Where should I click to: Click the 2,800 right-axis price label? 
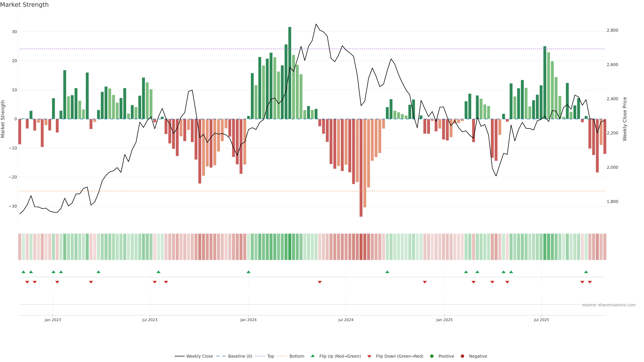612,30
